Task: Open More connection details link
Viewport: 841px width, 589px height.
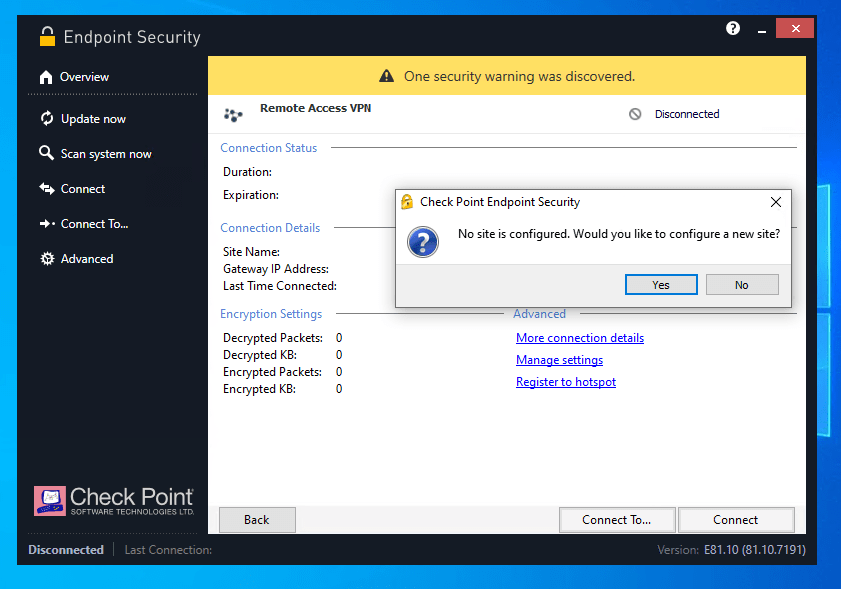Action: [x=579, y=337]
